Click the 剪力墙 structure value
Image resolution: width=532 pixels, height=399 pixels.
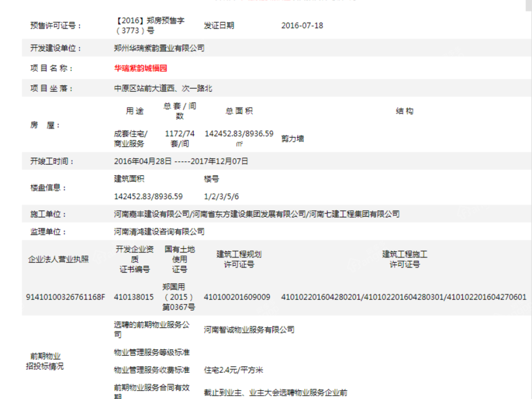(x=293, y=139)
